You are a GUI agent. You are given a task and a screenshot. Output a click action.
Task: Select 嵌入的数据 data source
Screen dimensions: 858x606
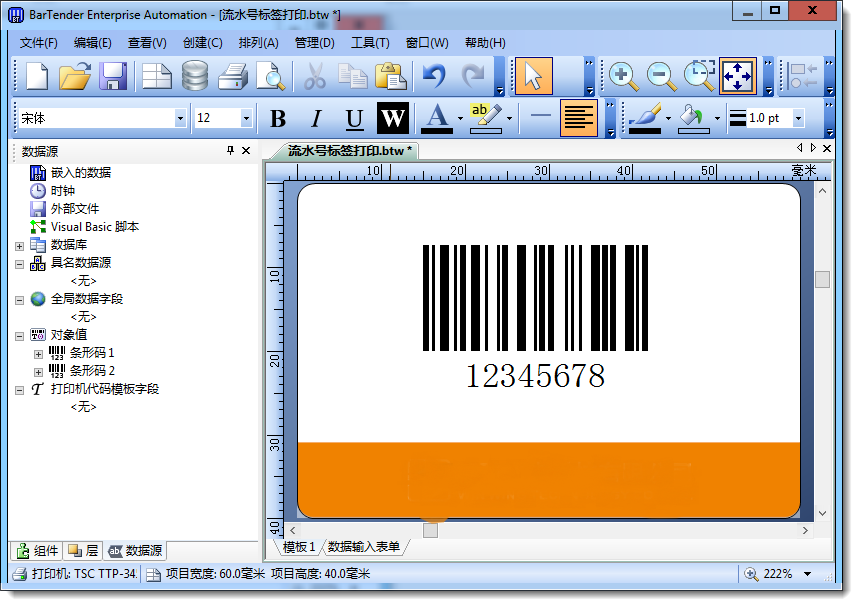point(70,173)
